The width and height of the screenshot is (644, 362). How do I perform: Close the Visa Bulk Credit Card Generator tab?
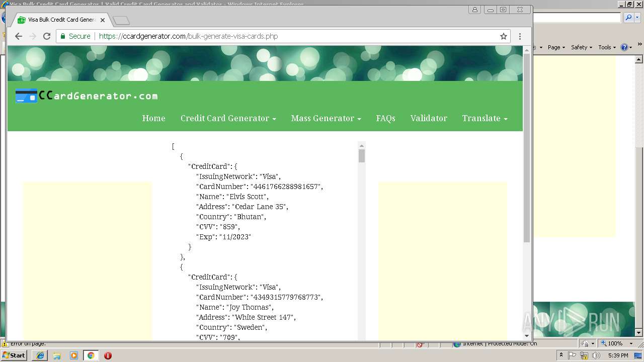point(103,20)
